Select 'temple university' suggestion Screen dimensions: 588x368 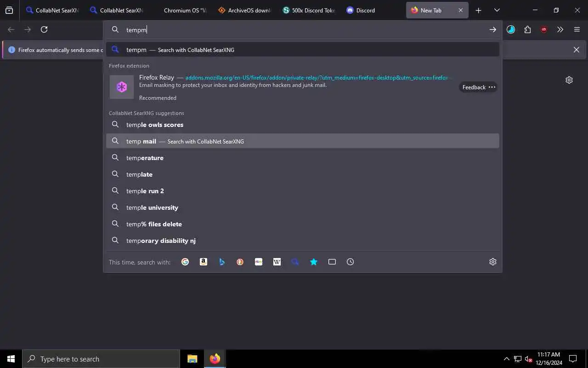click(303, 207)
